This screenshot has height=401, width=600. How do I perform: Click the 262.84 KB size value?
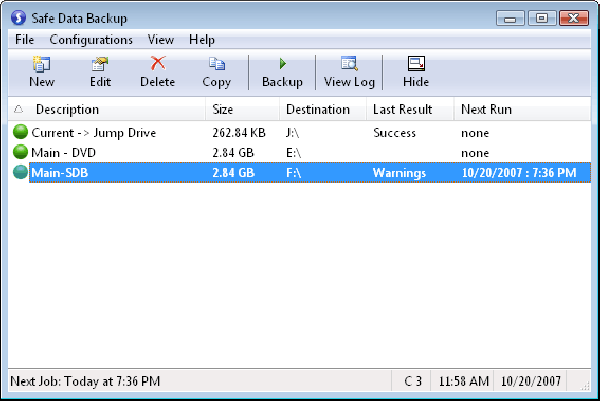(x=239, y=133)
